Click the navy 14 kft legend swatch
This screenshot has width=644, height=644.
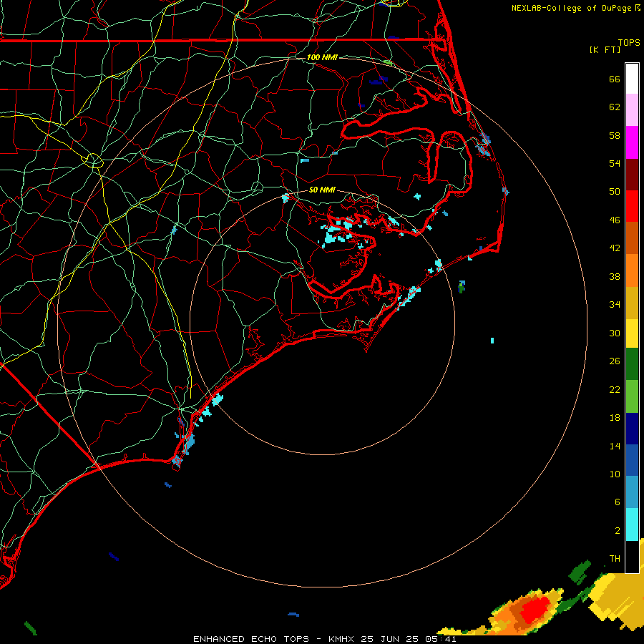632,429
